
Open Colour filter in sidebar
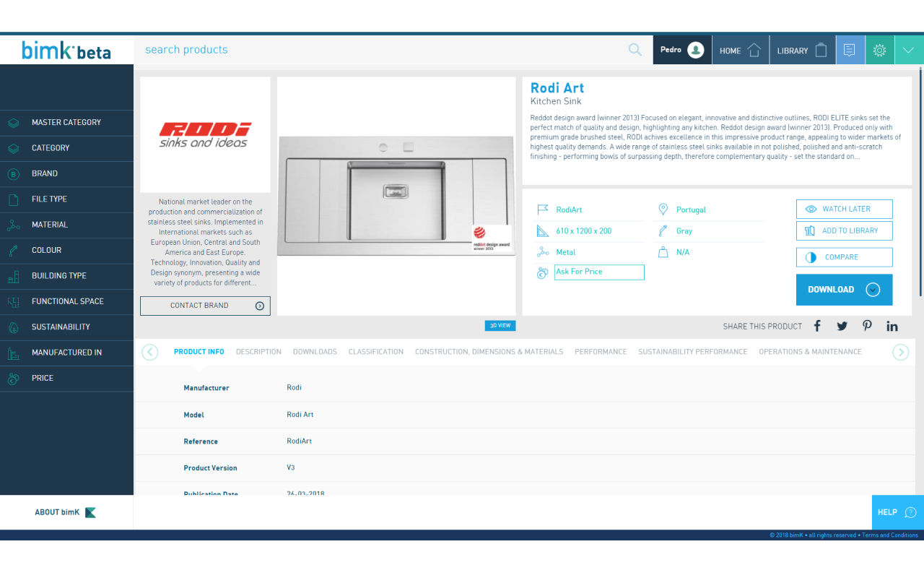pyautogui.click(x=66, y=251)
